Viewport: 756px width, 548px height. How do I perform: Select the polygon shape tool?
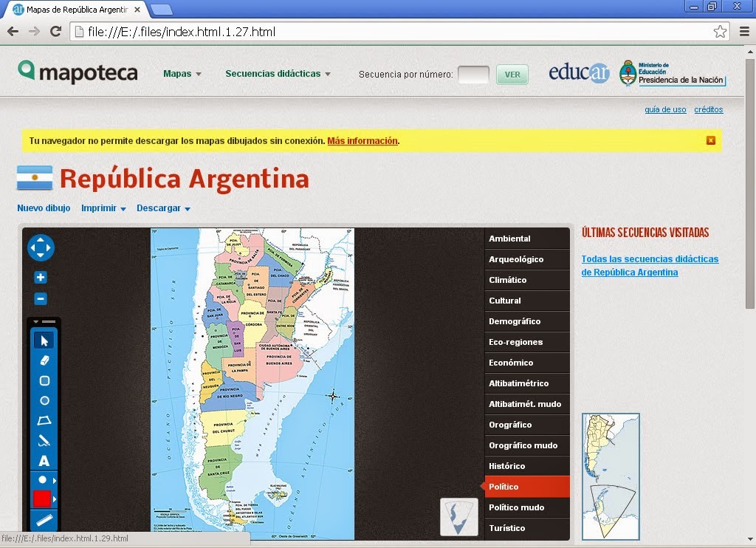(x=44, y=421)
